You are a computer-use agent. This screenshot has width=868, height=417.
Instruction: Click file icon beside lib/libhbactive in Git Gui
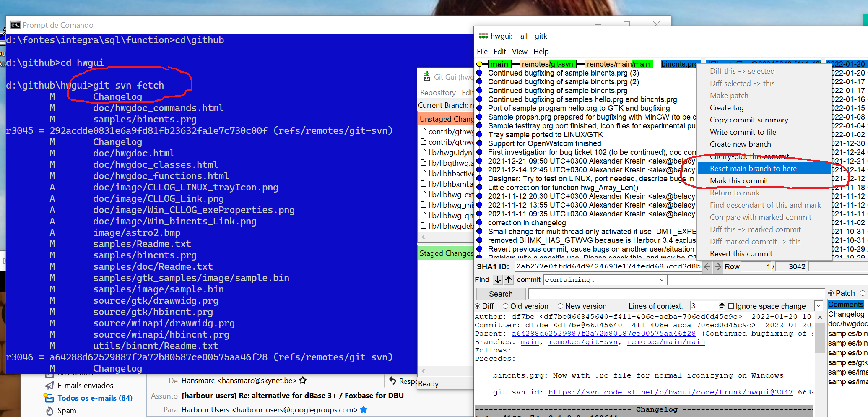click(424, 173)
